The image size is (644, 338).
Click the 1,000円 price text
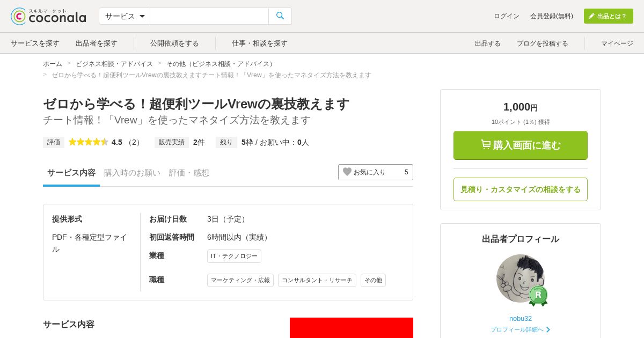[521, 107]
